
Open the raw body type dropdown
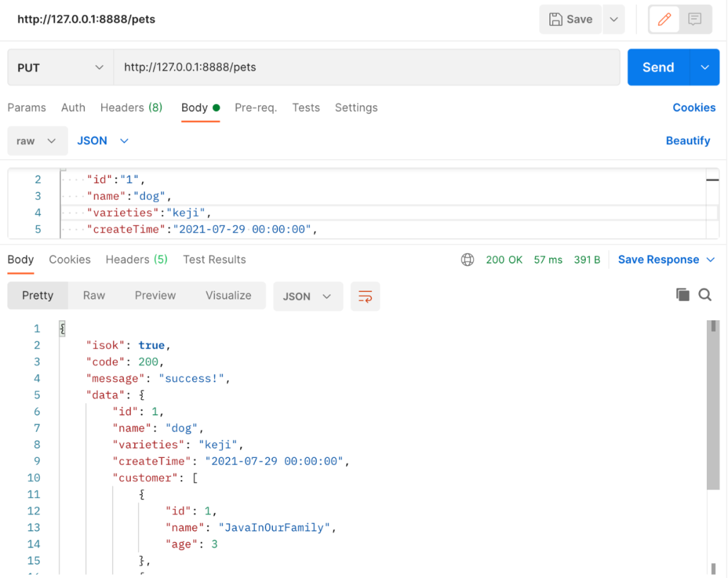tap(37, 141)
